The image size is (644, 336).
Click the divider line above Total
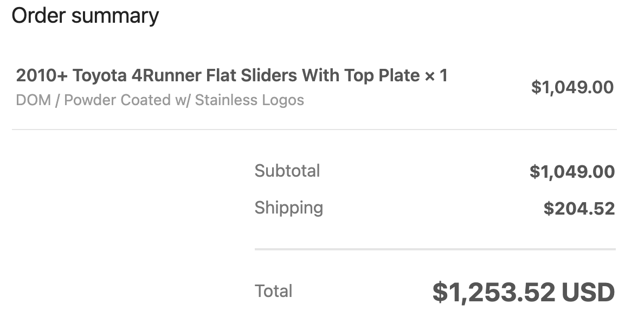435,249
